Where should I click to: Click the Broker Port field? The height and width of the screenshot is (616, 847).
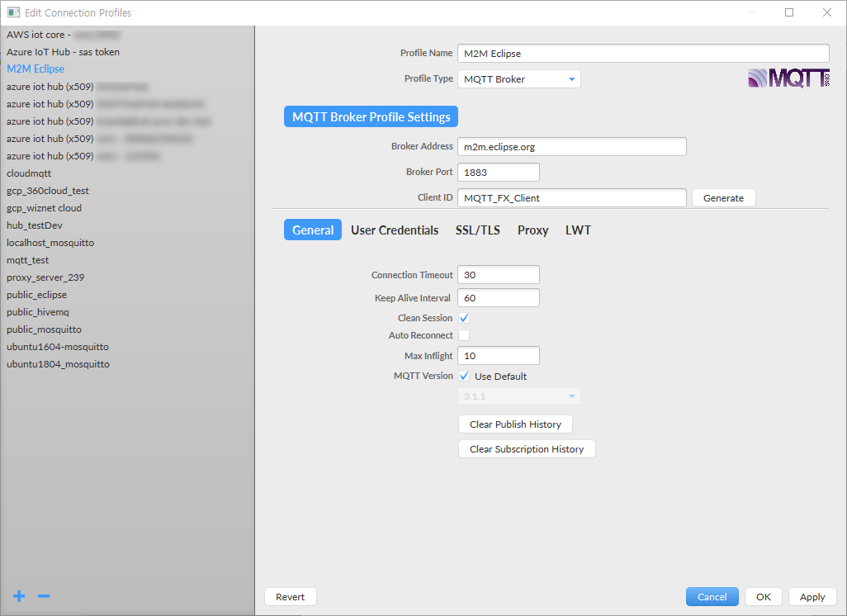coord(499,172)
